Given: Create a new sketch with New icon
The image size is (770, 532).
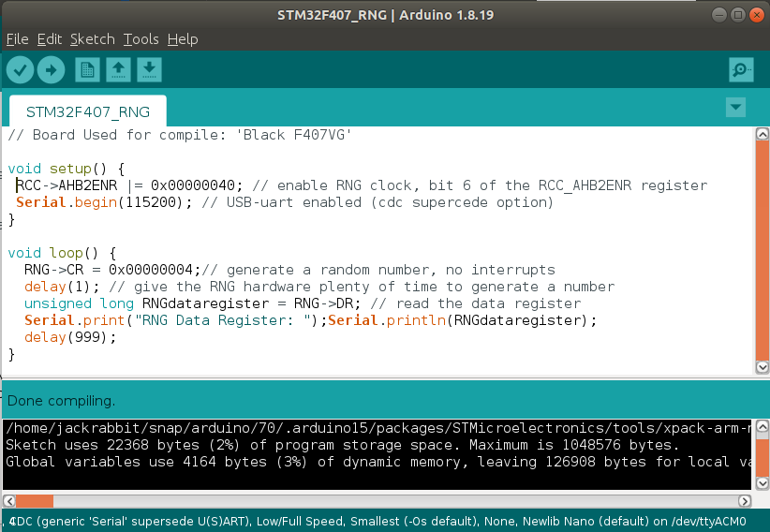Looking at the screenshot, I should 87,69.
